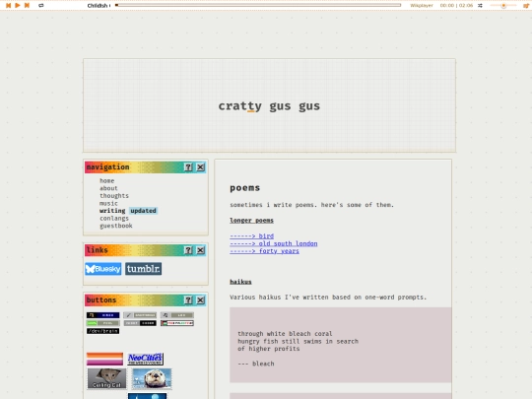Click the Ceiling Cat stamp
The width and height of the screenshot is (532, 399).
(106, 378)
